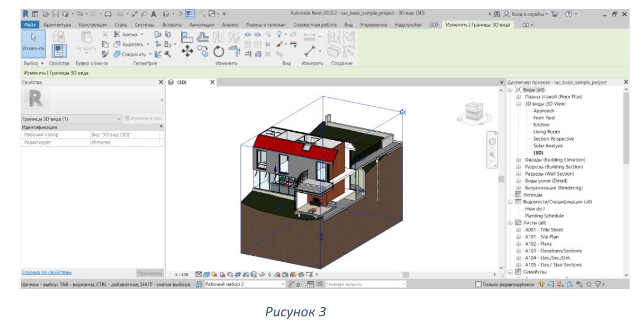The height and width of the screenshot is (328, 644).
Task: Select the Modify (Изменить) arrow tool
Action: point(33,43)
